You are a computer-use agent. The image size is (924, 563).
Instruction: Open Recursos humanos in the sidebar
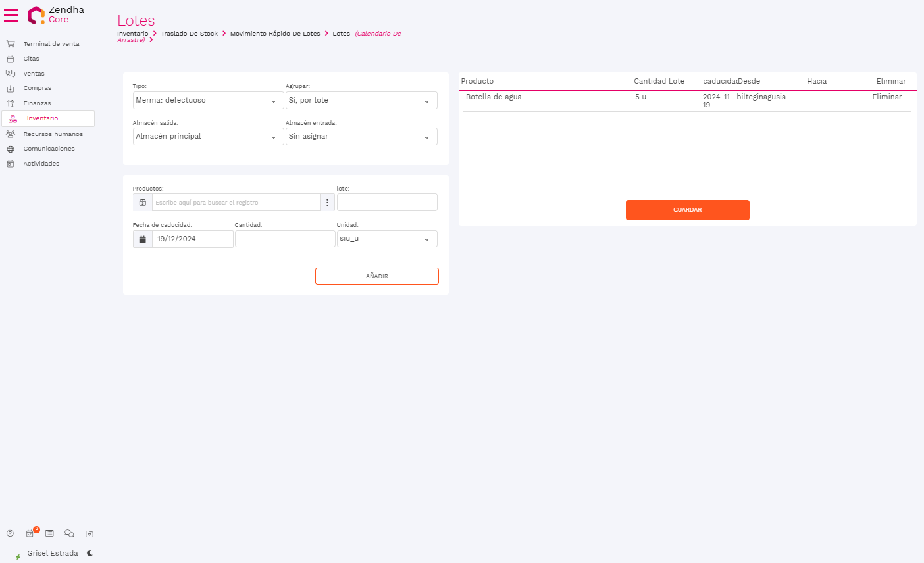[x=53, y=134]
